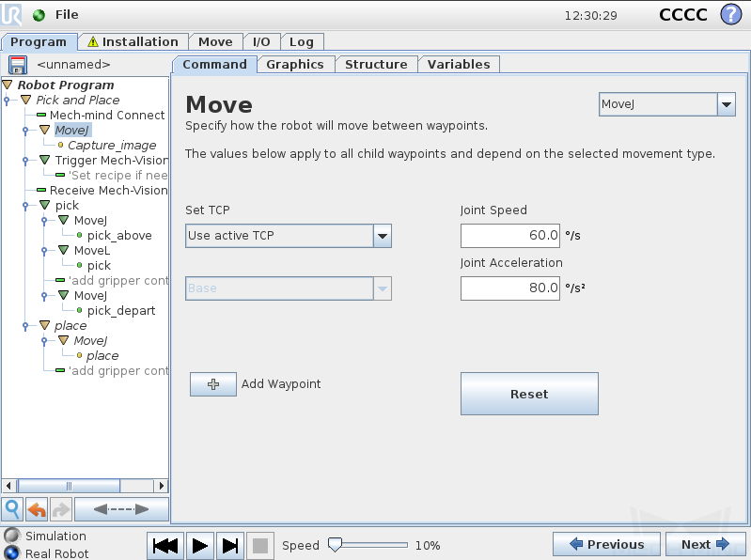Select Simulation mode
This screenshot has width=751, height=560.
coord(12,536)
